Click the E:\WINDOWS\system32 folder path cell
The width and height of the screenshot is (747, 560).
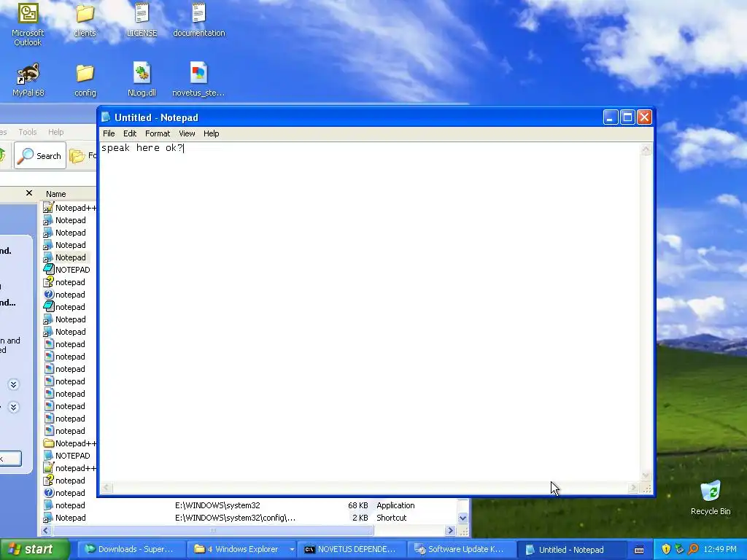[217, 505]
